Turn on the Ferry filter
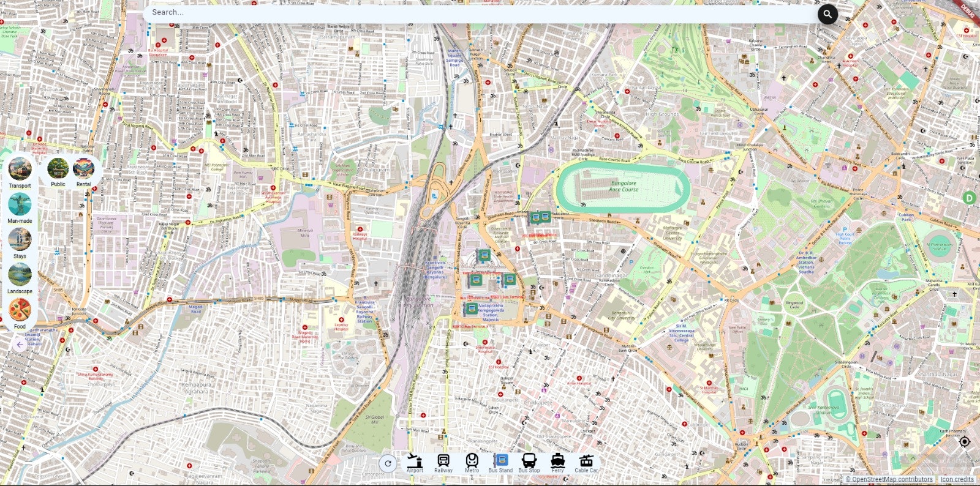Screen dimensions: 980x486 [x=557, y=462]
